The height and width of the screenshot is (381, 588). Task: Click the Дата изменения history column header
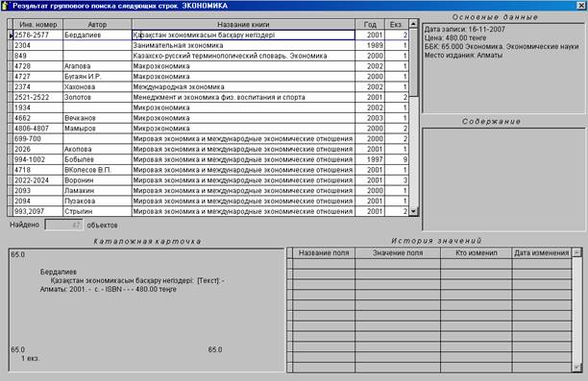(x=542, y=252)
